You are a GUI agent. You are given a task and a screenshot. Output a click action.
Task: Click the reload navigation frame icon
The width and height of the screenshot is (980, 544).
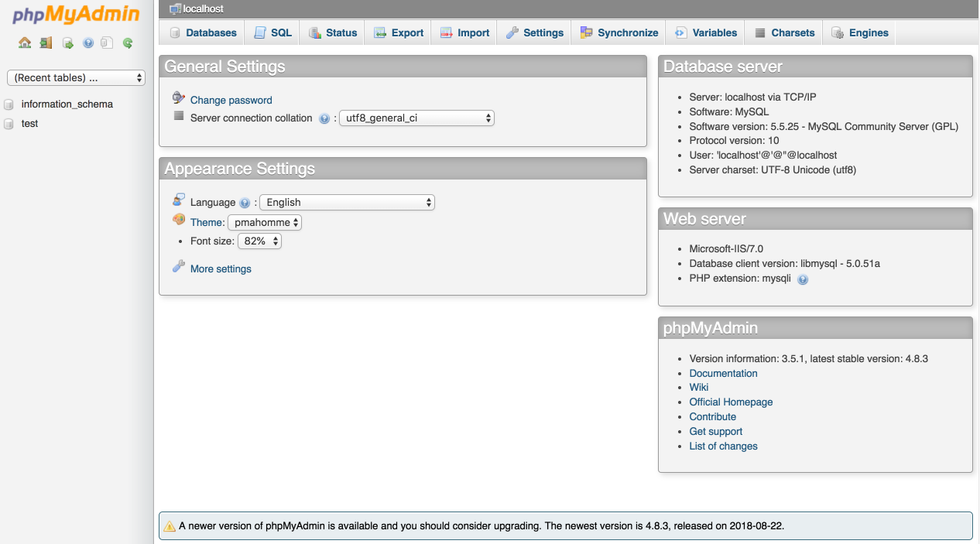pyautogui.click(x=128, y=43)
